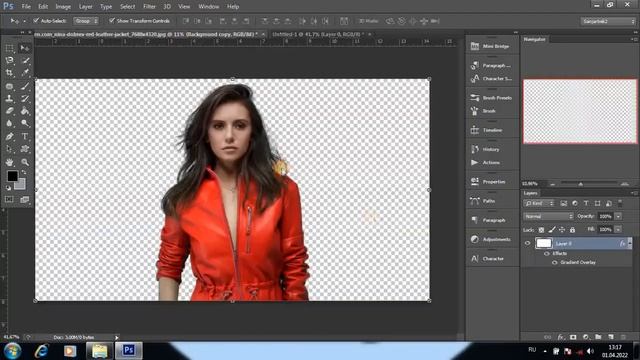Uncheck the Auto-Select checkbox

pyautogui.click(x=36, y=20)
